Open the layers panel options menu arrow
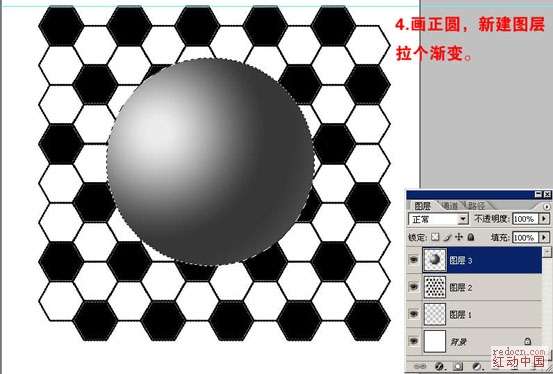 pyautogui.click(x=547, y=206)
